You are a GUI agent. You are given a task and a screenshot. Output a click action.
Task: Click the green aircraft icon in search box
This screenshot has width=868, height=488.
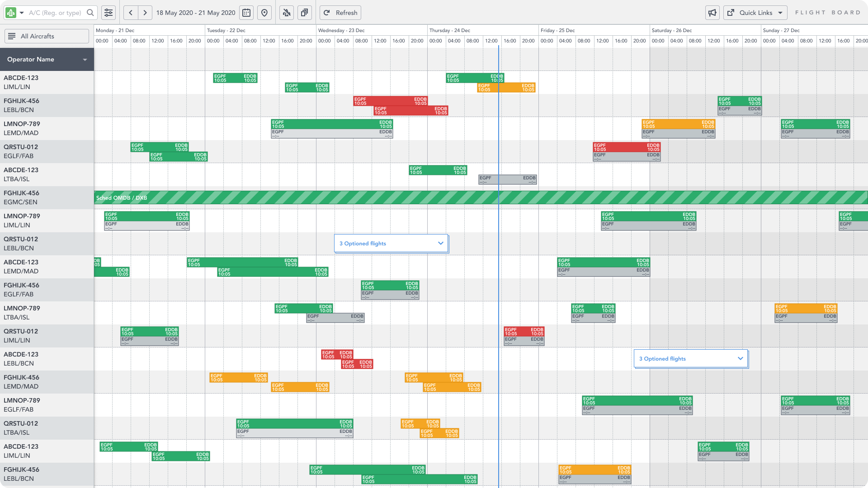click(x=11, y=13)
